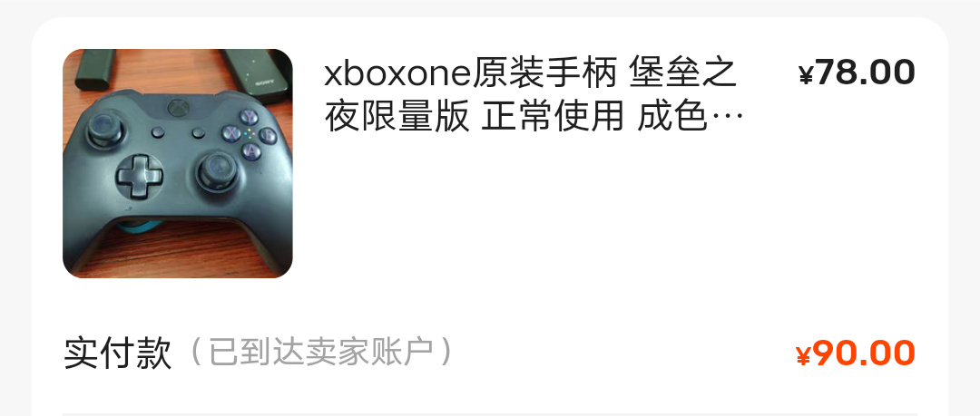
Task: Click the Y button on the controller
Action: pyautogui.click(x=249, y=117)
